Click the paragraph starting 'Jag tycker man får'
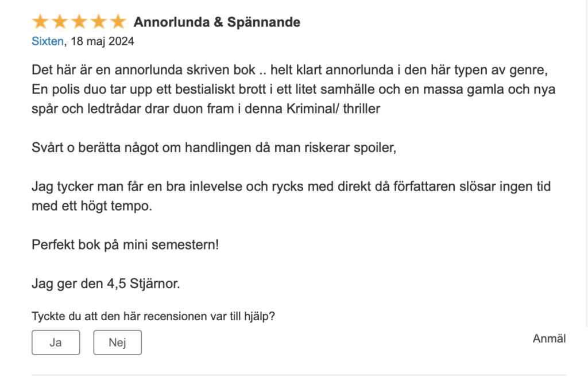 pos(291,196)
